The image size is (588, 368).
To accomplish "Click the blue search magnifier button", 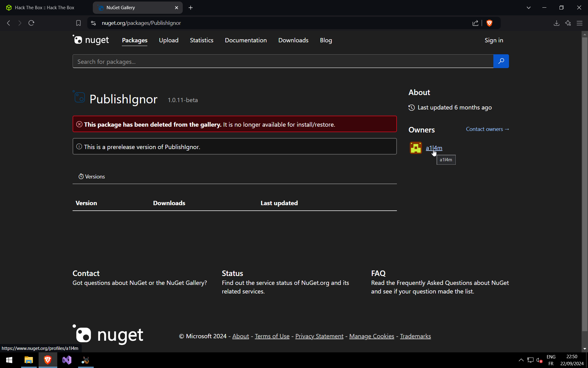I will point(501,61).
